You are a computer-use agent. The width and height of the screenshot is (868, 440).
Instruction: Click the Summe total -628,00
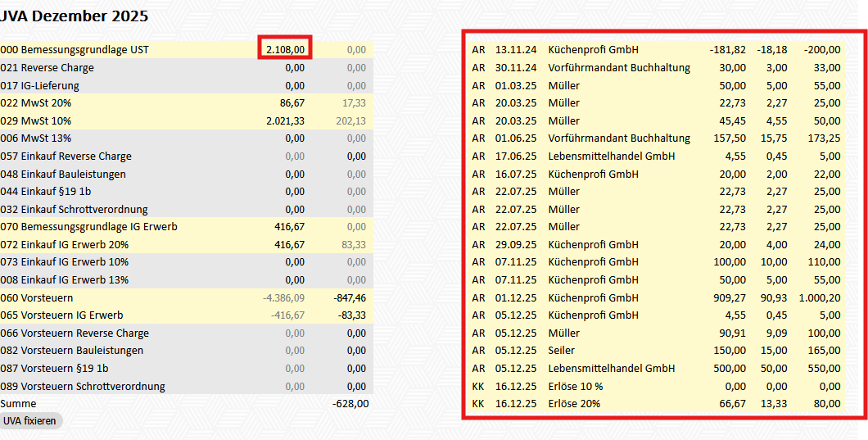coord(350,404)
